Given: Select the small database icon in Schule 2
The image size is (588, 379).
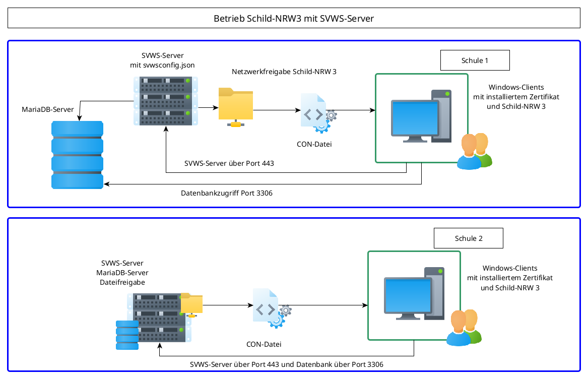Looking at the screenshot, I should (127, 335).
